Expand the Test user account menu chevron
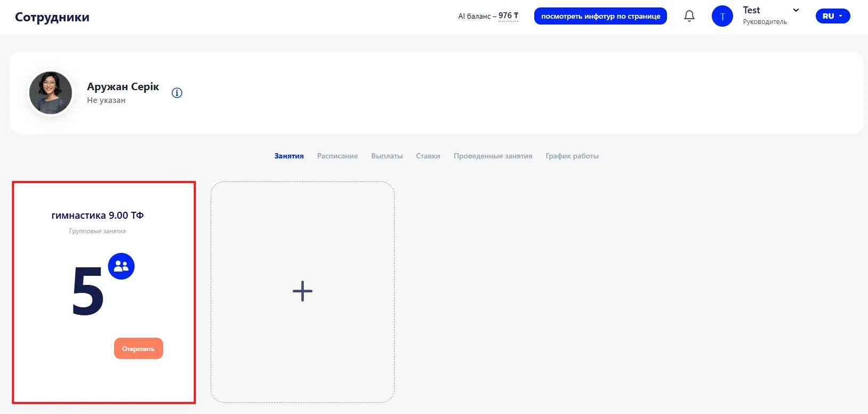Viewport: 868px width, 414px height. pyautogui.click(x=796, y=10)
